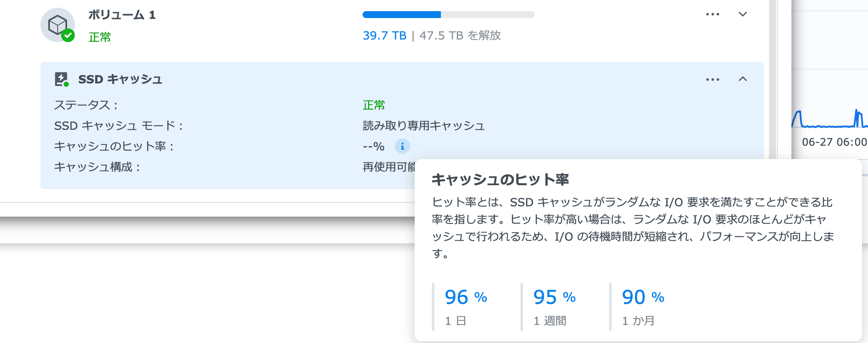Open SSD cache three-dot options menu
868x343 pixels.
click(712, 80)
